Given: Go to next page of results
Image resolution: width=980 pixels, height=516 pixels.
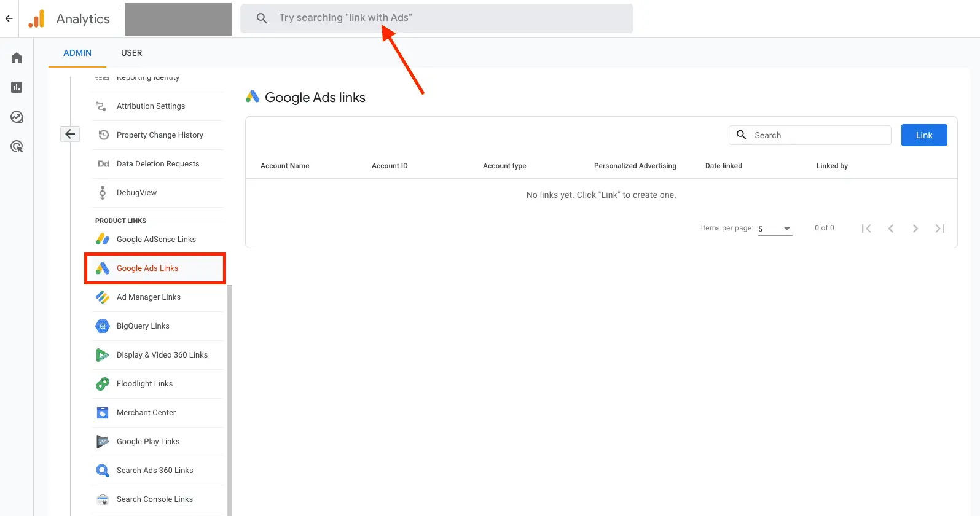Looking at the screenshot, I should point(915,229).
